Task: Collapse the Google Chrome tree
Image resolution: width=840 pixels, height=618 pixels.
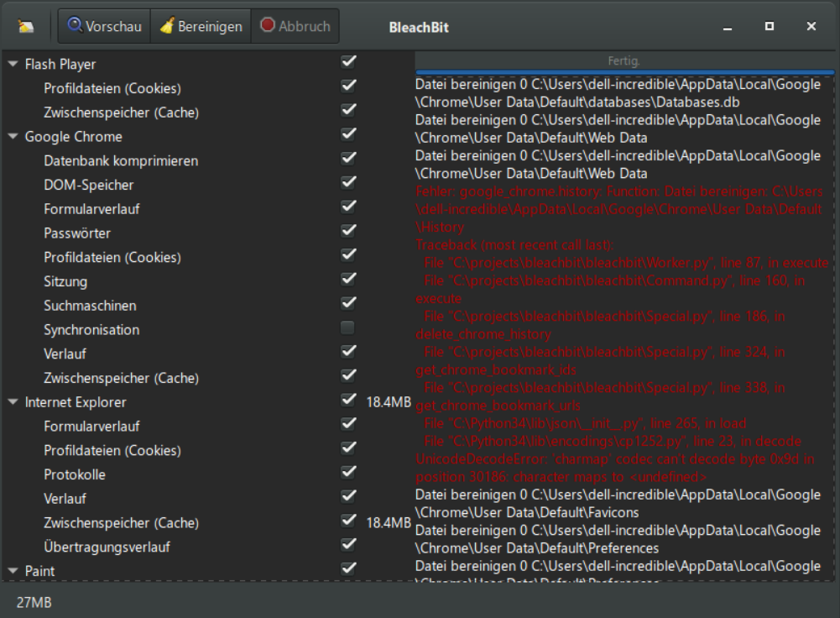Action: coord(12,136)
